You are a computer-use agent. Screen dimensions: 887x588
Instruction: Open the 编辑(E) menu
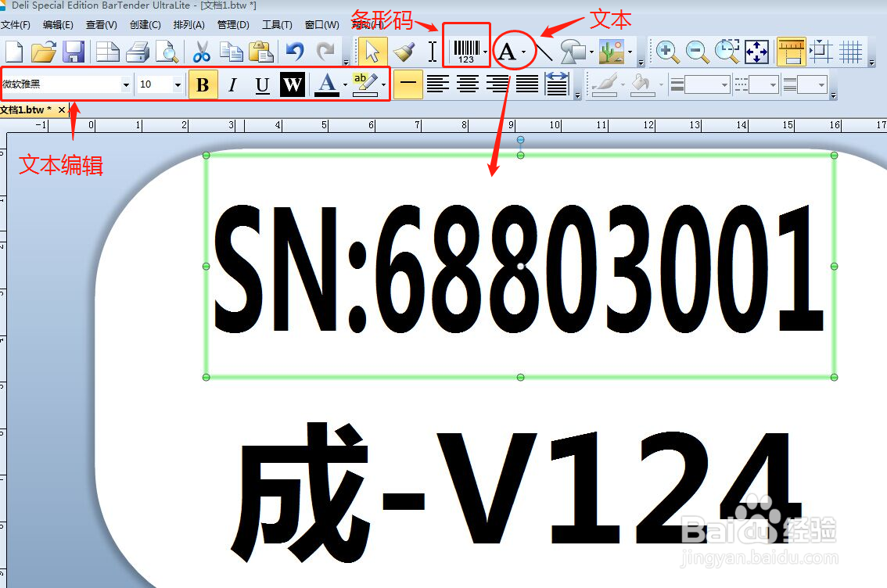[x=58, y=25]
